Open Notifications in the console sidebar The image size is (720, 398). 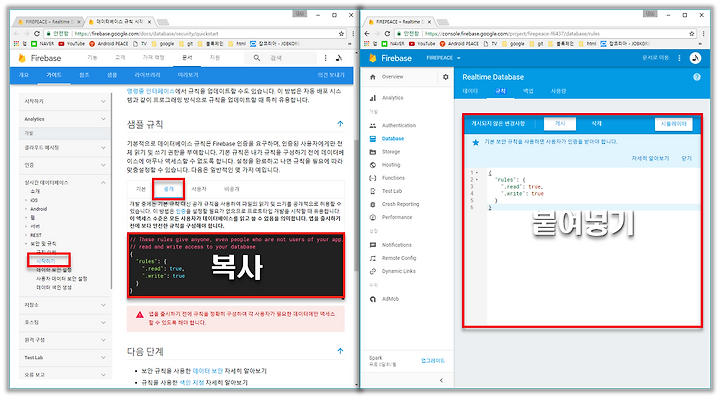tap(397, 245)
